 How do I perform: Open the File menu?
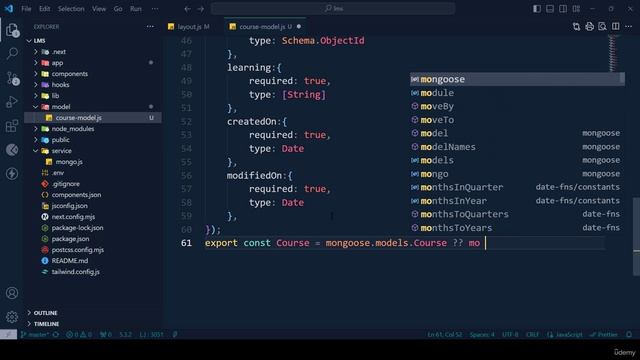click(x=26, y=9)
